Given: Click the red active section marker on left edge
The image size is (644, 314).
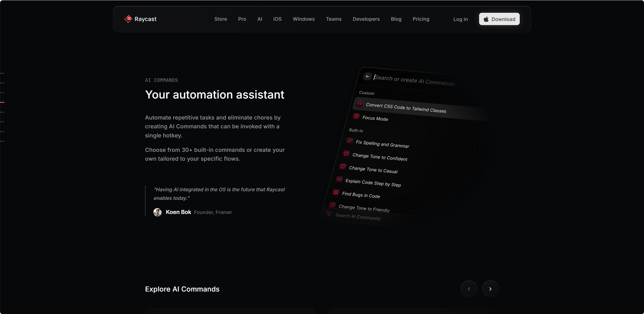Looking at the screenshot, I should click(x=2, y=102).
